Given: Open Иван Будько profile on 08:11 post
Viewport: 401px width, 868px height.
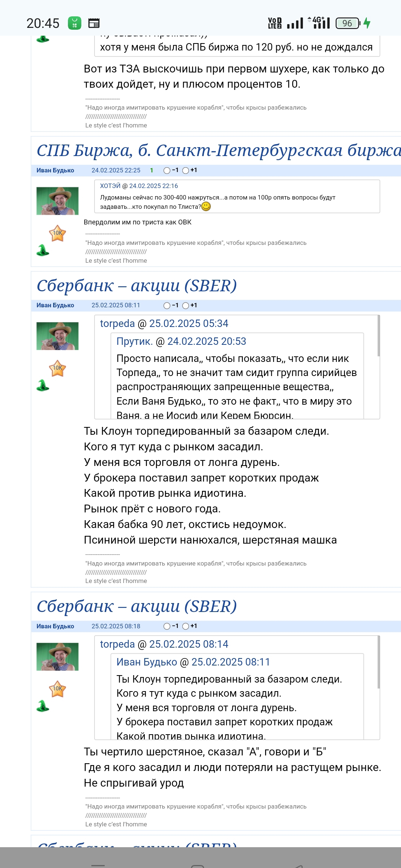Looking at the screenshot, I should pos(55,305).
